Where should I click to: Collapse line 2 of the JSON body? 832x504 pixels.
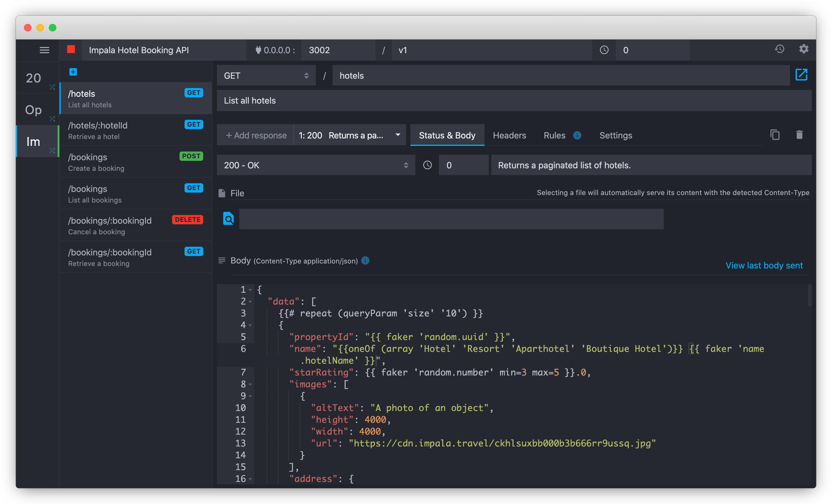point(250,301)
